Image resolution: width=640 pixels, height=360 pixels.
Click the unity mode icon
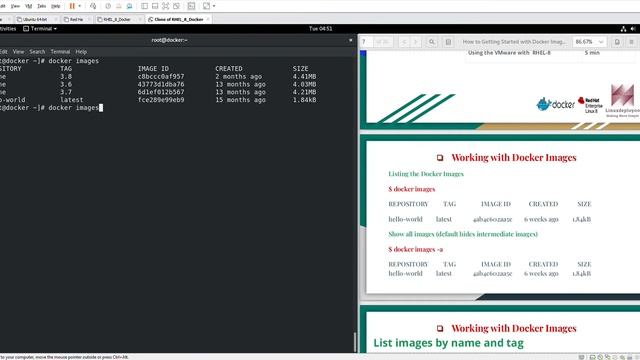pos(176,6)
